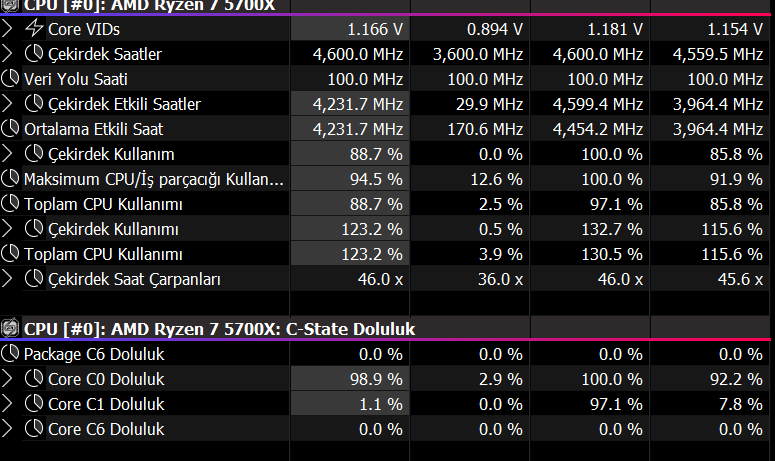Viewport: 775px width, 461px height.
Task: Click the Core C0 Doluluk value 92.2 %
Action: (736, 379)
